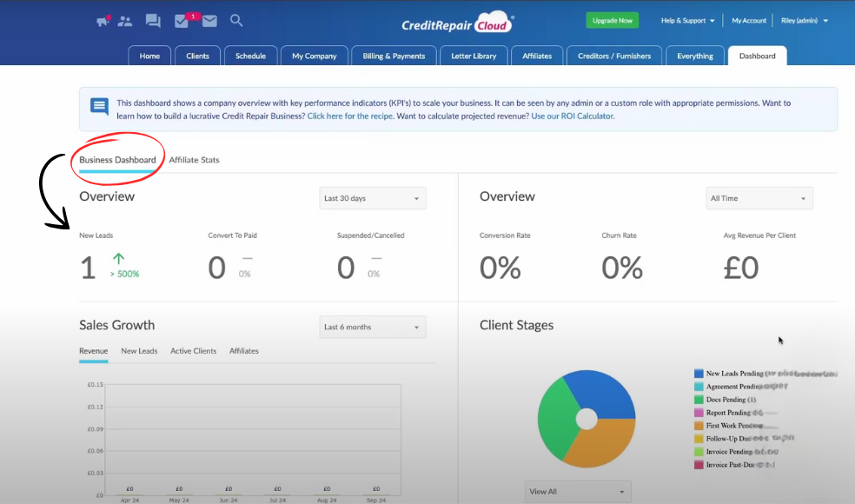Click the green up-arrow trend icon for New Leads

coord(118,258)
